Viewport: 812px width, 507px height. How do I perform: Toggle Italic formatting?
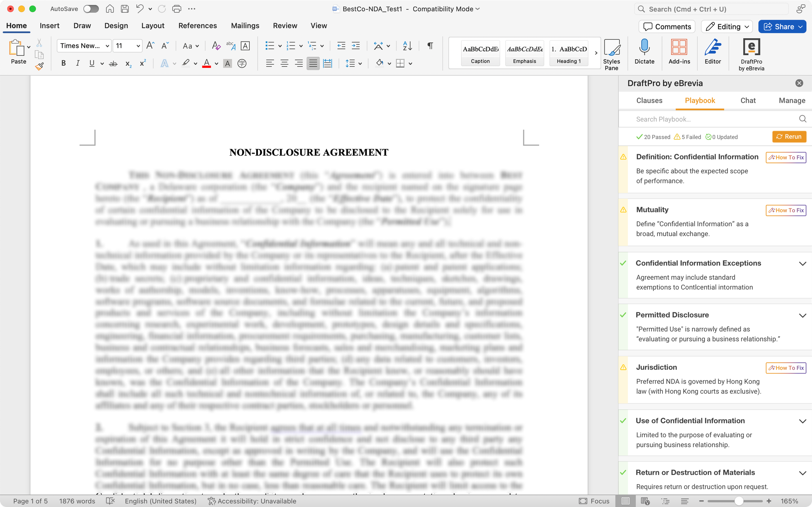click(78, 63)
